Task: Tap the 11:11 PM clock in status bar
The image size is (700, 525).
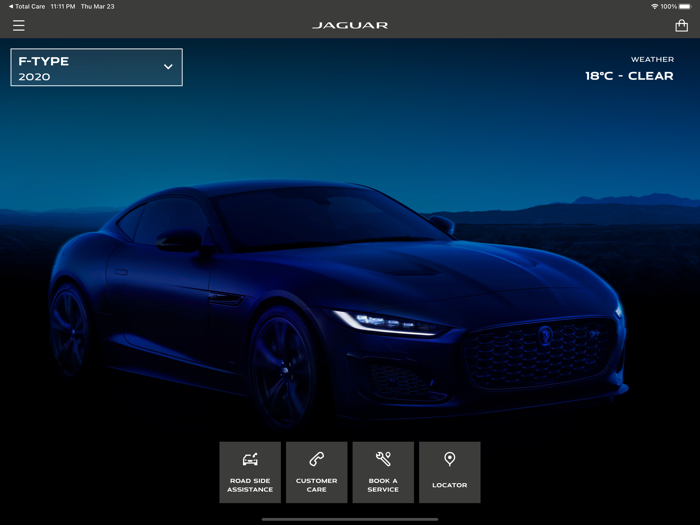Action: pos(63,7)
